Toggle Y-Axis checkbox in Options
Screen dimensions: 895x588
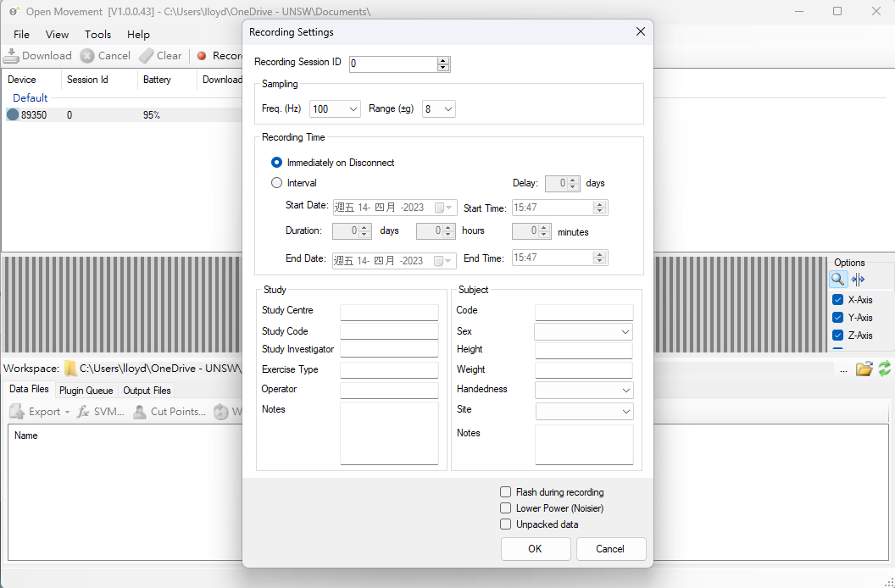click(x=837, y=318)
